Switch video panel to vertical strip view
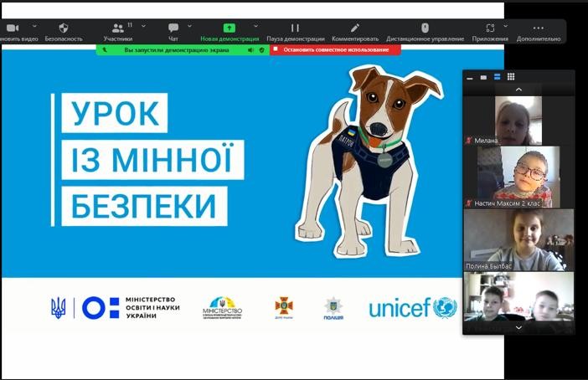 (498, 77)
